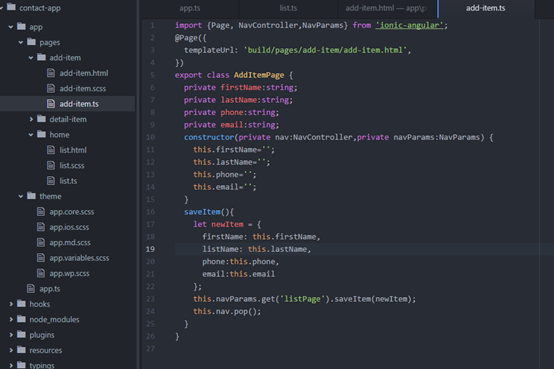
Task: Expand the plugins folder chevron
Action: (11, 335)
